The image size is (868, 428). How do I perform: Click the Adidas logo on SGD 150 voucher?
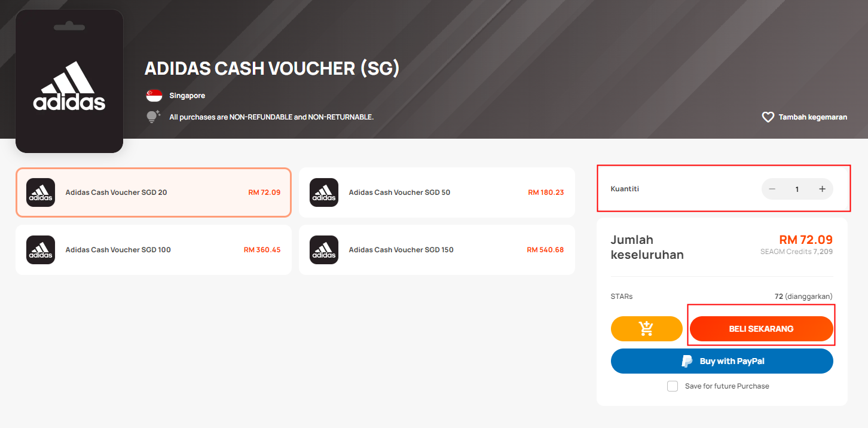tap(324, 250)
